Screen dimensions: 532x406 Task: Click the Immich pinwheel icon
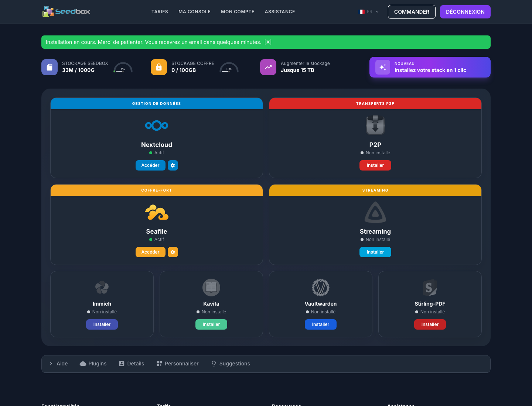[x=102, y=288]
